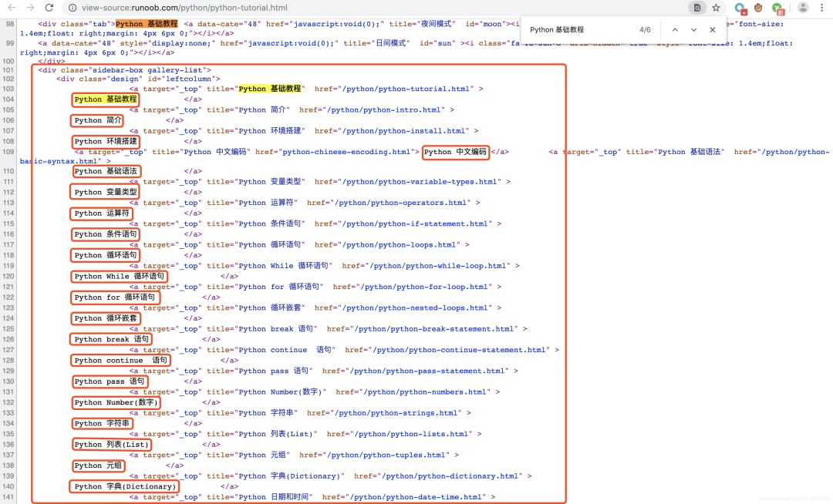Open the green extension icon with red badge

tap(778, 8)
